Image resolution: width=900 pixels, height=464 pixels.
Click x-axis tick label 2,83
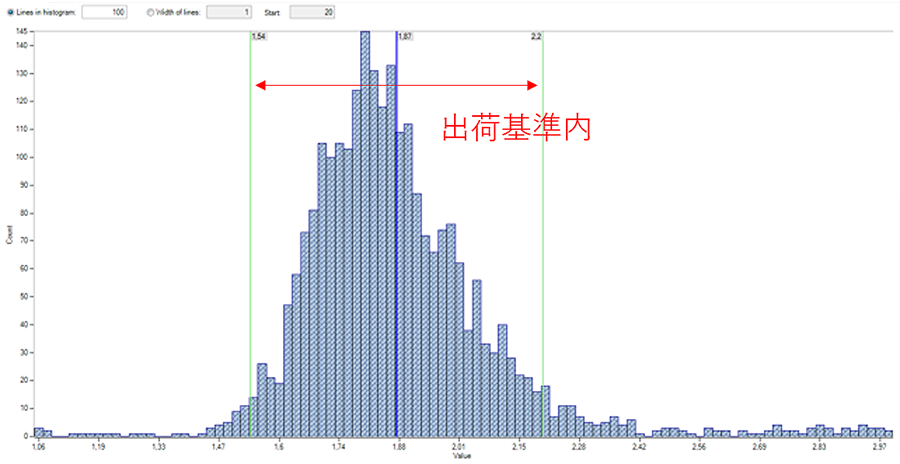click(x=819, y=446)
